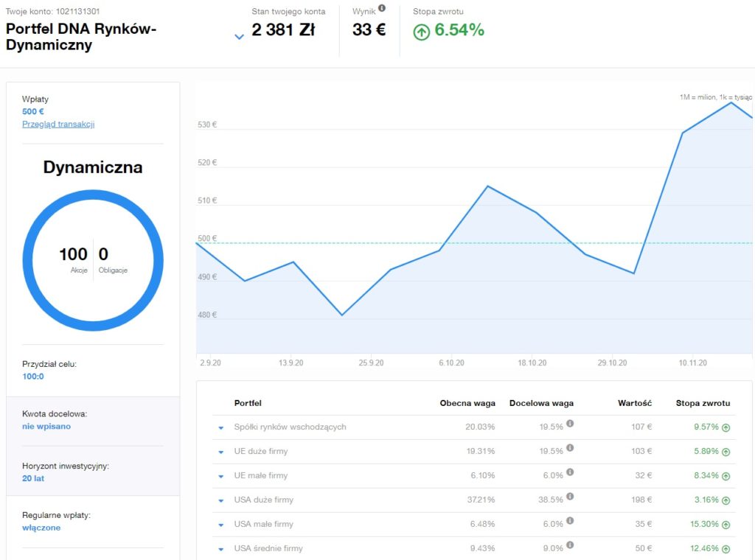
Task: Click green arrow icon next to 9.57% return
Action: pos(726,427)
